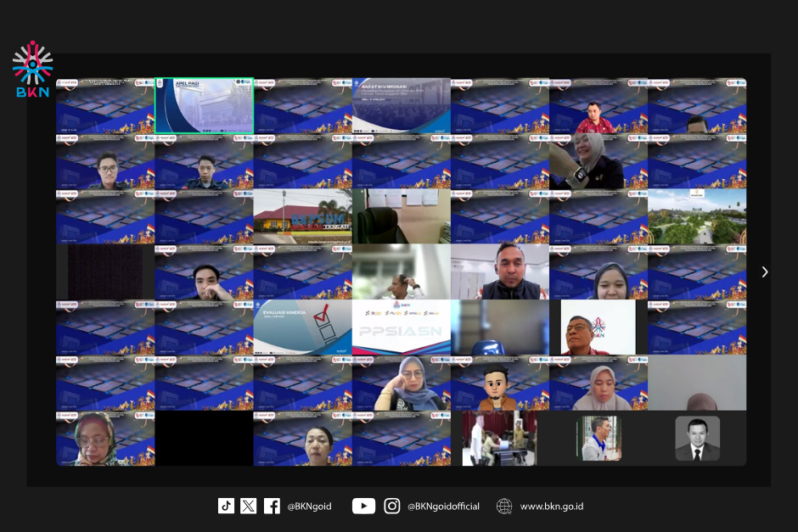Click the X (Twitter) social icon

point(248,506)
